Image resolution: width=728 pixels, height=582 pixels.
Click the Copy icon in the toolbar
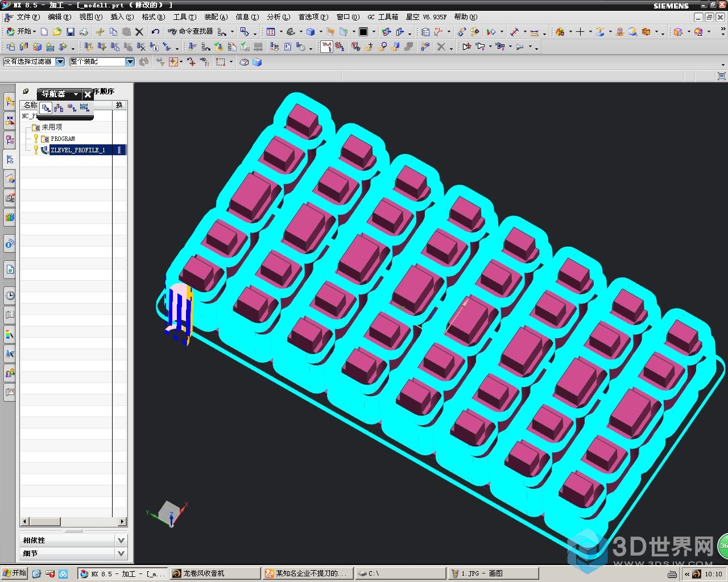(x=113, y=32)
